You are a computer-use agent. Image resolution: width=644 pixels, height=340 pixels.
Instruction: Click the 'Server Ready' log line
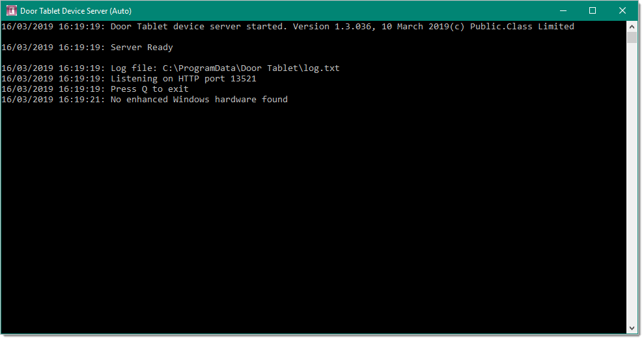(x=87, y=48)
